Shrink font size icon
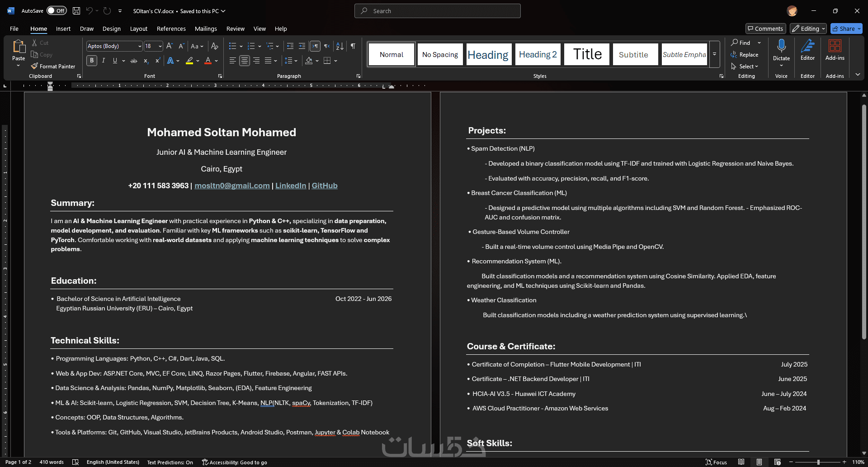The width and height of the screenshot is (868, 467). click(x=181, y=46)
